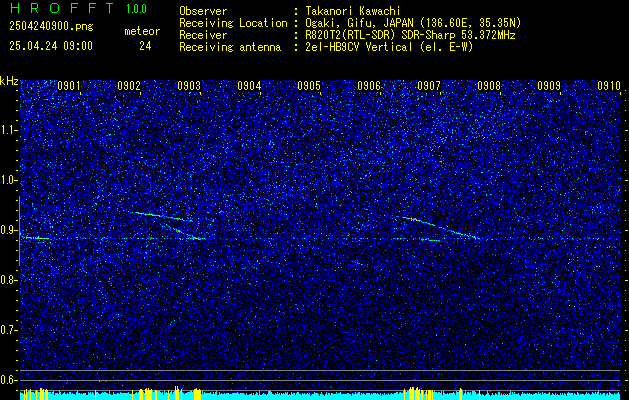Click the 1.1 frequency axis label

[8, 130]
